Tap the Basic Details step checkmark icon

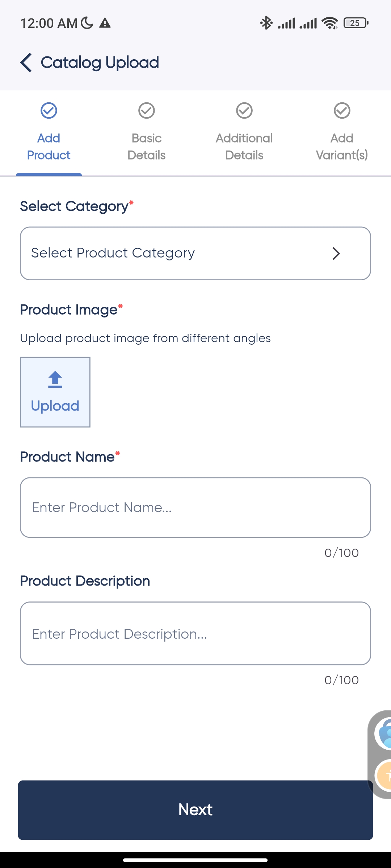click(147, 111)
